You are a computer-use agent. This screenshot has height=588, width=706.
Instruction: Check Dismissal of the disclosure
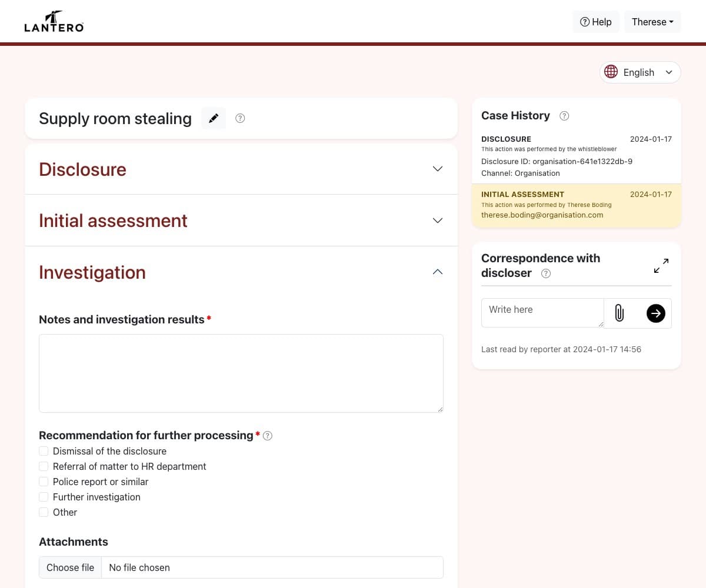point(44,450)
